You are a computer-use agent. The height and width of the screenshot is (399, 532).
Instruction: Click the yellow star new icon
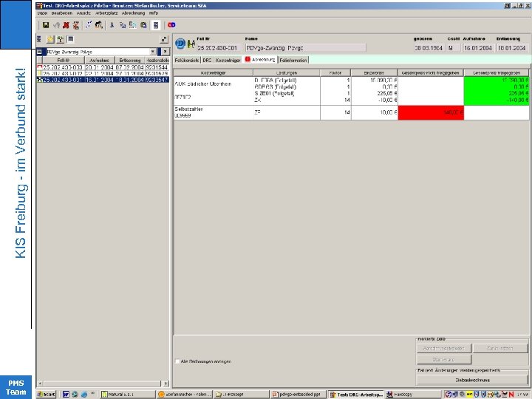(x=50, y=39)
